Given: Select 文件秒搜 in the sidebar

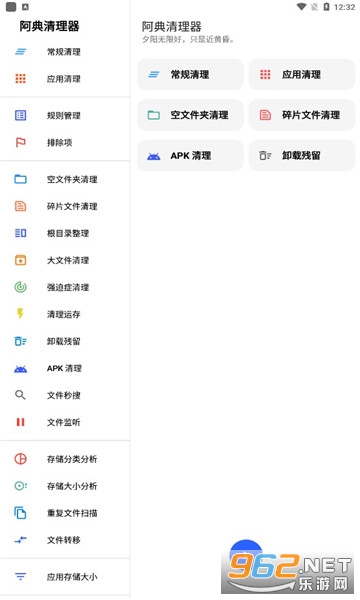Looking at the screenshot, I should pyautogui.click(x=65, y=395).
